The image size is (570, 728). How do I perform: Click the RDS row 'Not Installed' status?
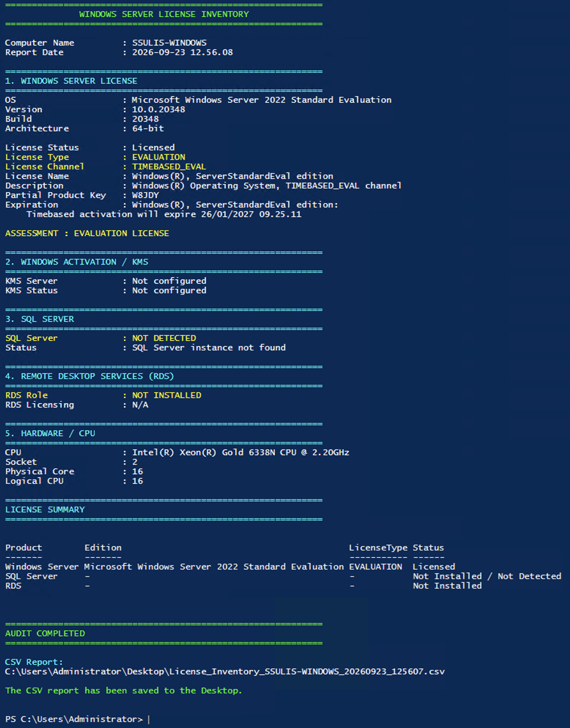pos(447,586)
